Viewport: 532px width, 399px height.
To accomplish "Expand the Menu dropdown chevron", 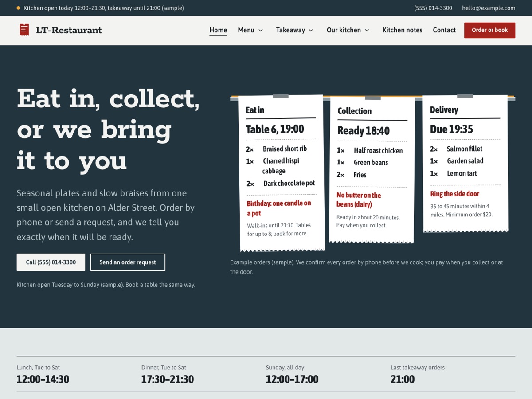I will pyautogui.click(x=261, y=30).
